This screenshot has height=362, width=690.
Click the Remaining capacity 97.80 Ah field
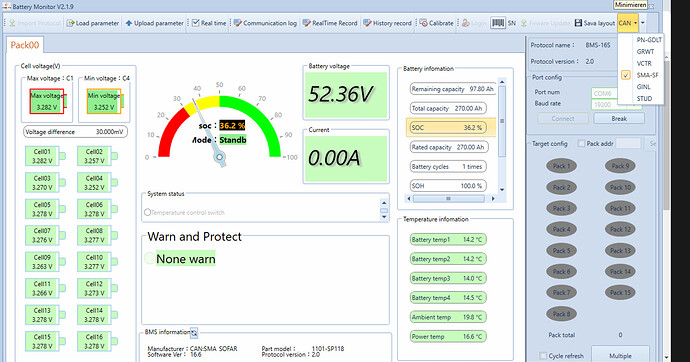[x=453, y=89]
